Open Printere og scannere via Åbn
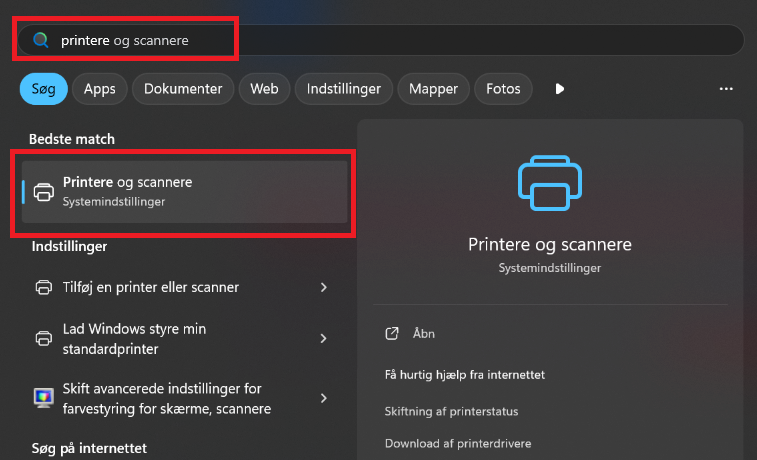 (x=424, y=333)
